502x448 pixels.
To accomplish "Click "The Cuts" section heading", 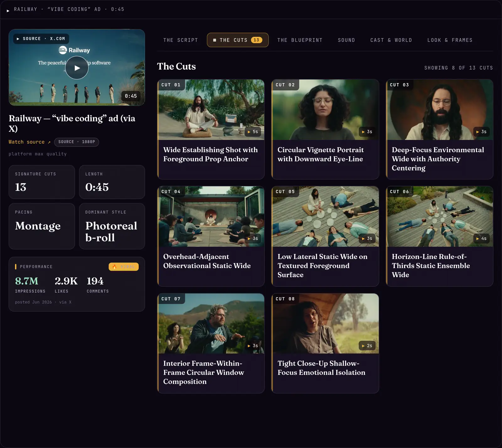I will pyautogui.click(x=176, y=66).
